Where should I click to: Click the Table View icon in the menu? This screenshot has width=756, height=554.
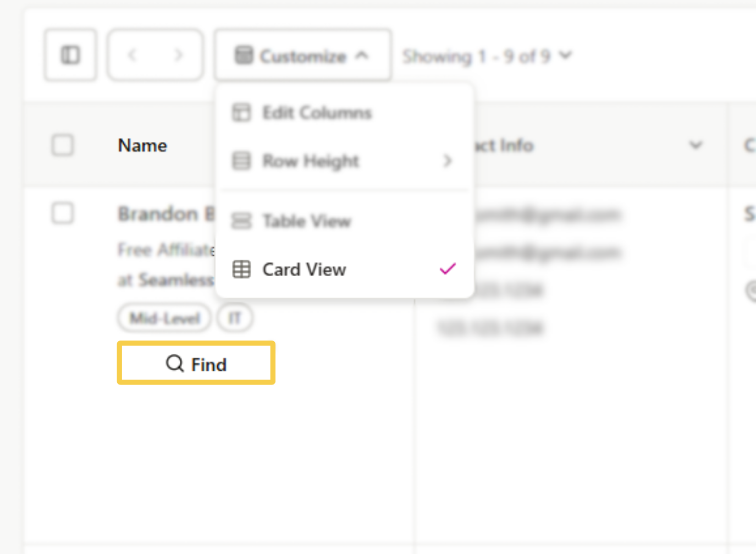[241, 221]
